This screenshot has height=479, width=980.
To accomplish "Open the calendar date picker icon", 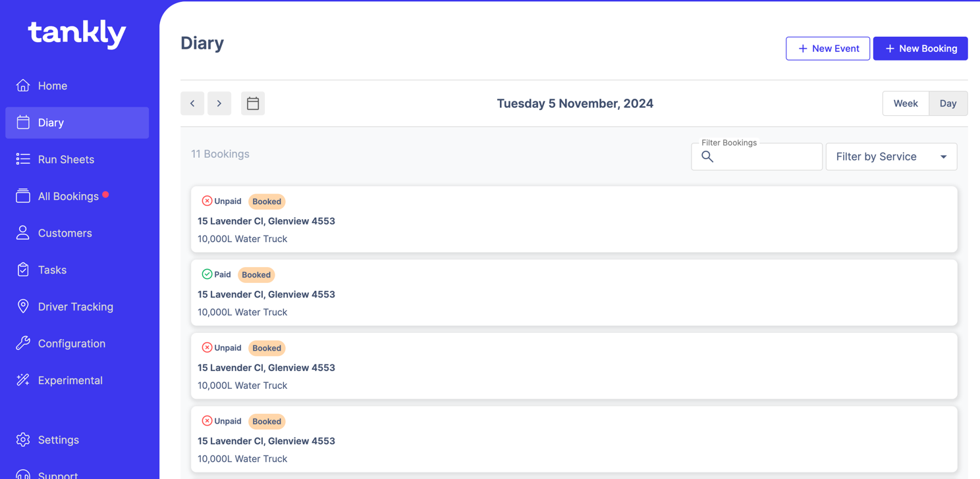I will point(253,103).
